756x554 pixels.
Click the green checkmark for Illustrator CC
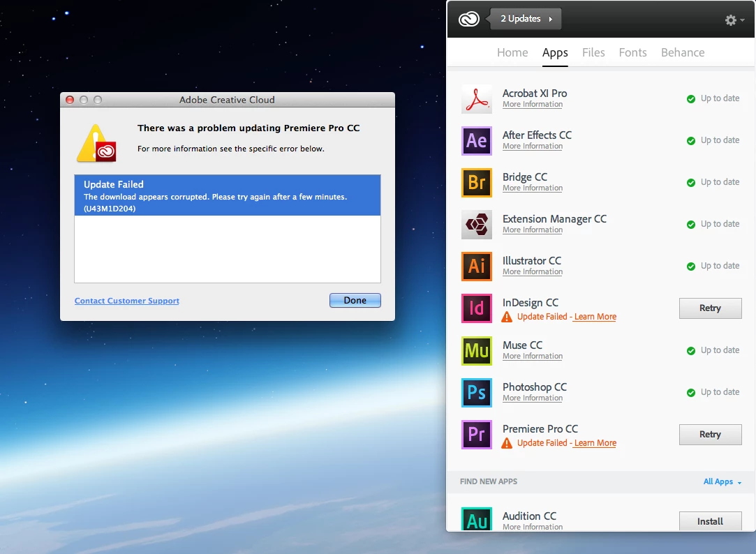[x=691, y=267]
